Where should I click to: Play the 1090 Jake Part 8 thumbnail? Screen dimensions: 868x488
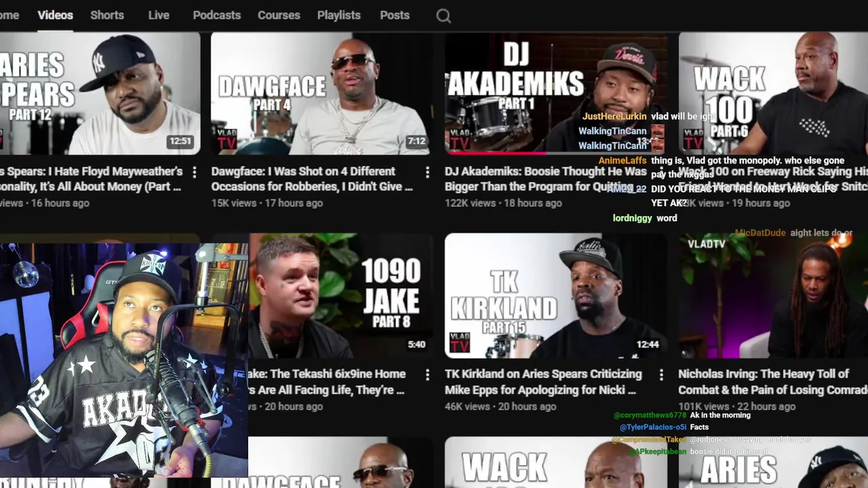click(x=341, y=296)
